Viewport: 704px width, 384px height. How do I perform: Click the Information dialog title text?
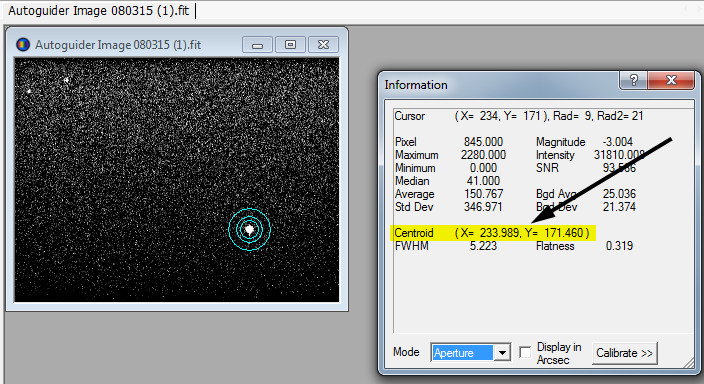pyautogui.click(x=416, y=85)
